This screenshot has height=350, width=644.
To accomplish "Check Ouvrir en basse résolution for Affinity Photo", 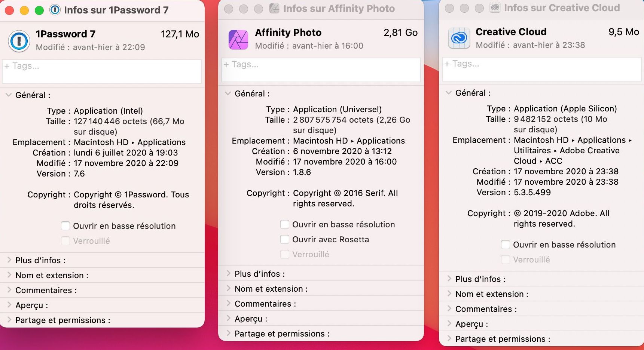I will pos(285,224).
